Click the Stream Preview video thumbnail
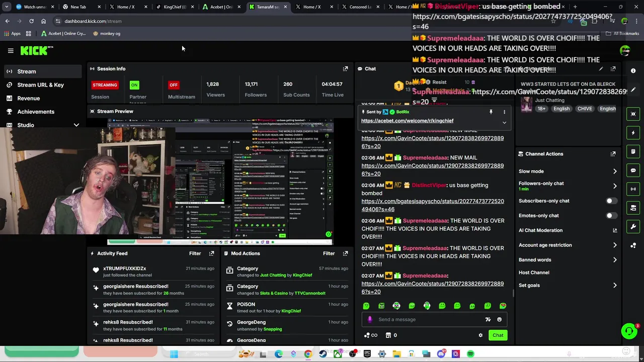Screen dimensions: 644x362 (x=220, y=182)
